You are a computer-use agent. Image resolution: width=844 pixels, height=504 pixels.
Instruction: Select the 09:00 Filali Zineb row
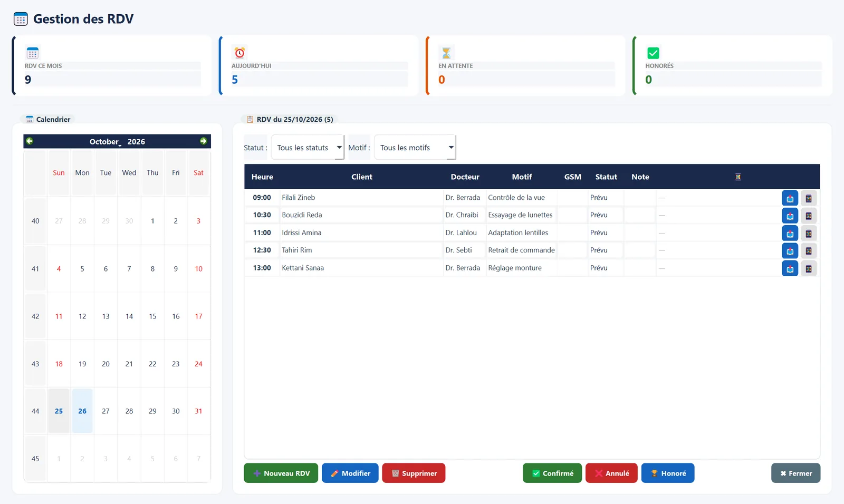pos(532,198)
